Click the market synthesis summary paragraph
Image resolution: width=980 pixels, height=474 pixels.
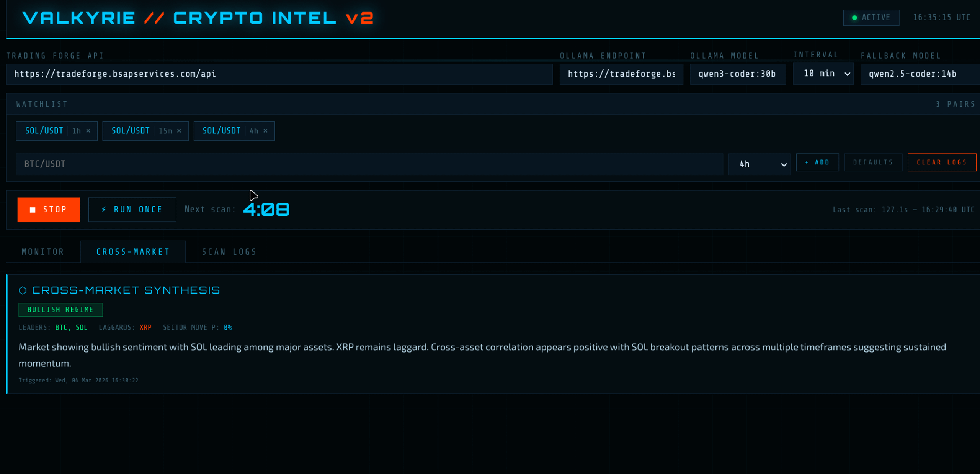point(482,355)
